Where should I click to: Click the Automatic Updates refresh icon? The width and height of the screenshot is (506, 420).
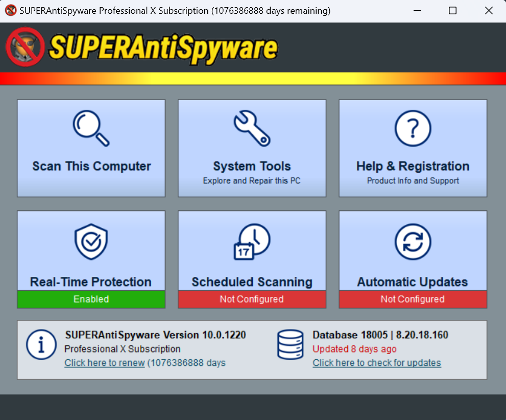click(413, 241)
